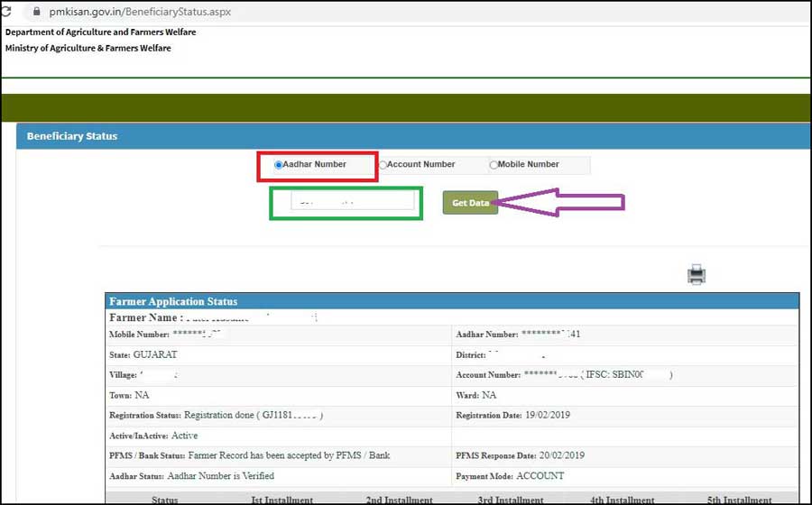This screenshot has width=812, height=505.
Task: Click the Aadhar Number value in the table
Action: pos(551,335)
